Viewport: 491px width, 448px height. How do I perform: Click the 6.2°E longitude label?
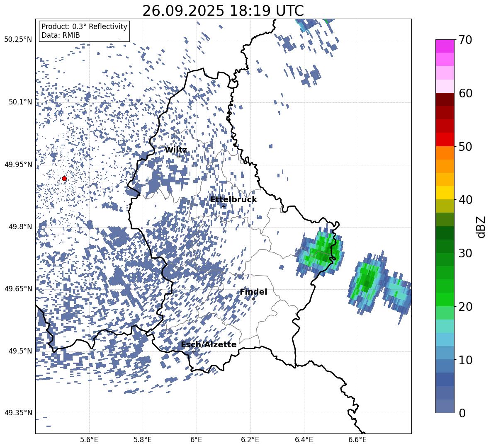point(250,440)
